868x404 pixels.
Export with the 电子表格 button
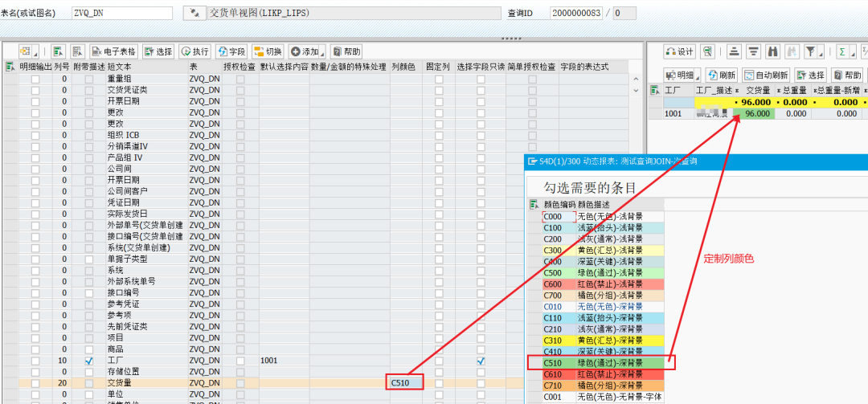coord(114,51)
